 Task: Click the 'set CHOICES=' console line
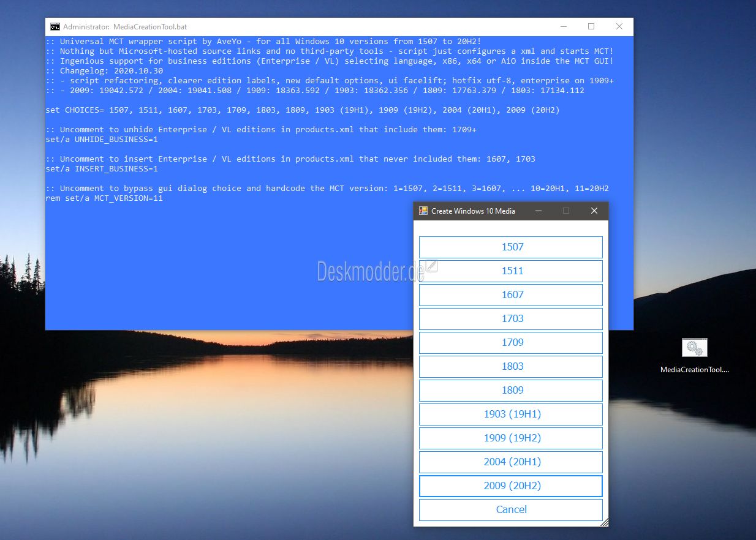pos(303,110)
